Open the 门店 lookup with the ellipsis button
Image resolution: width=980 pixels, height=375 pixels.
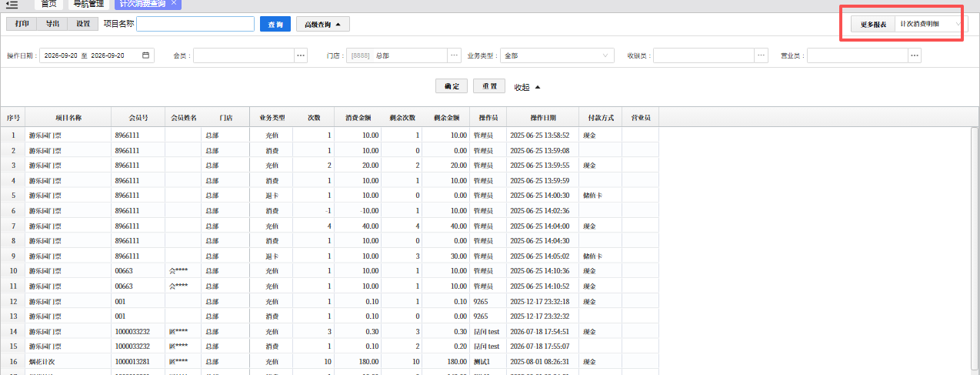455,55
